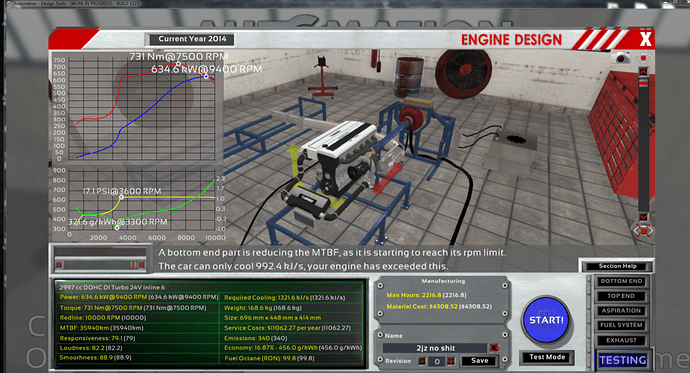Click the up arrow on camera zoom slider
The image size is (690, 373).
pyautogui.click(x=643, y=71)
